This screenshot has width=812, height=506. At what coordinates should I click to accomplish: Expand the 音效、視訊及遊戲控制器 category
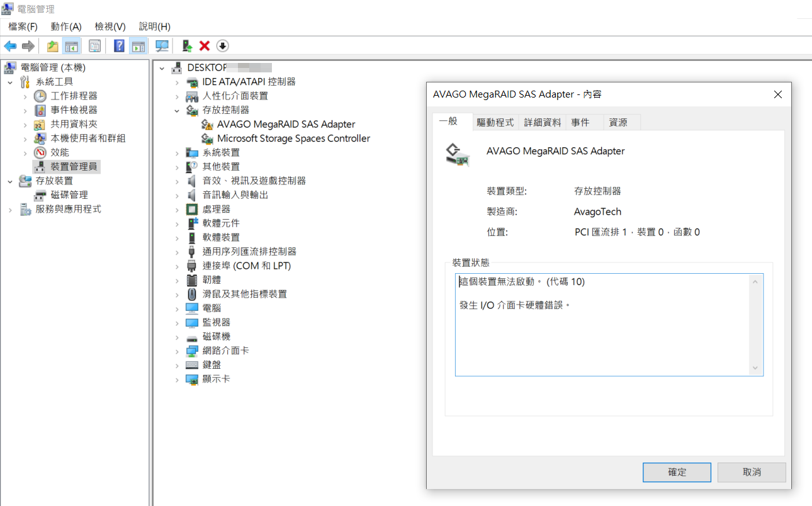point(178,181)
